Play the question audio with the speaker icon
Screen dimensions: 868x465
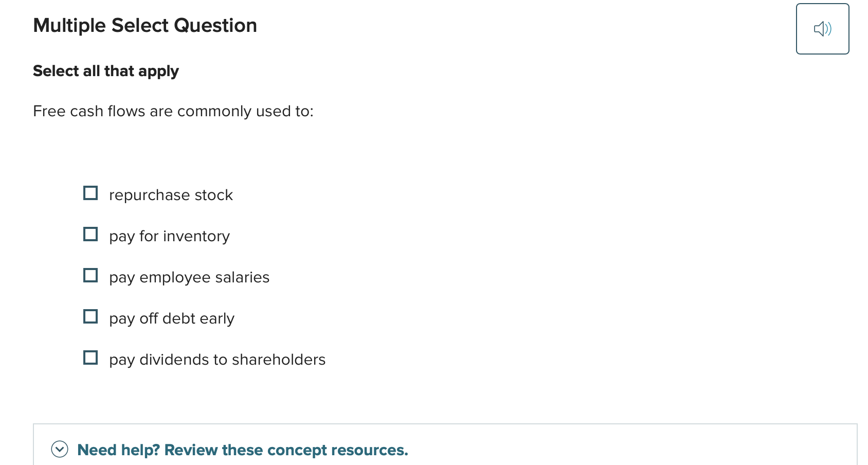point(822,28)
